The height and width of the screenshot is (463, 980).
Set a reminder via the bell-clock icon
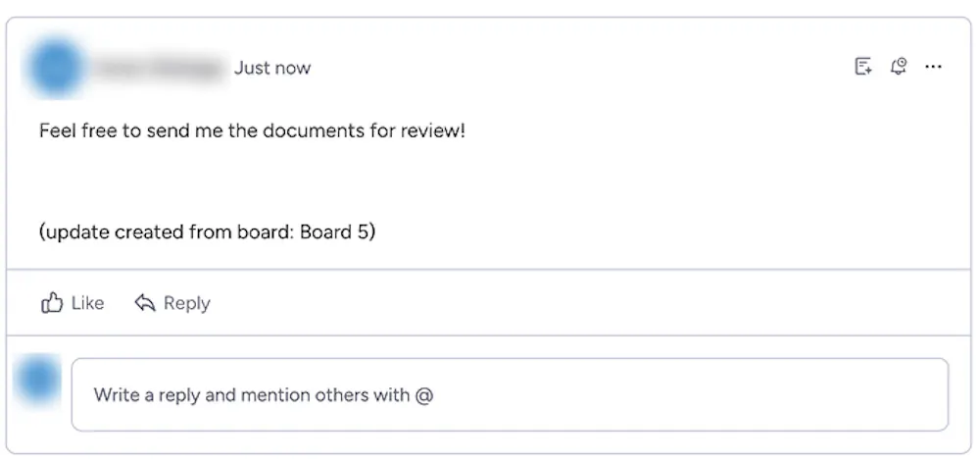click(899, 66)
